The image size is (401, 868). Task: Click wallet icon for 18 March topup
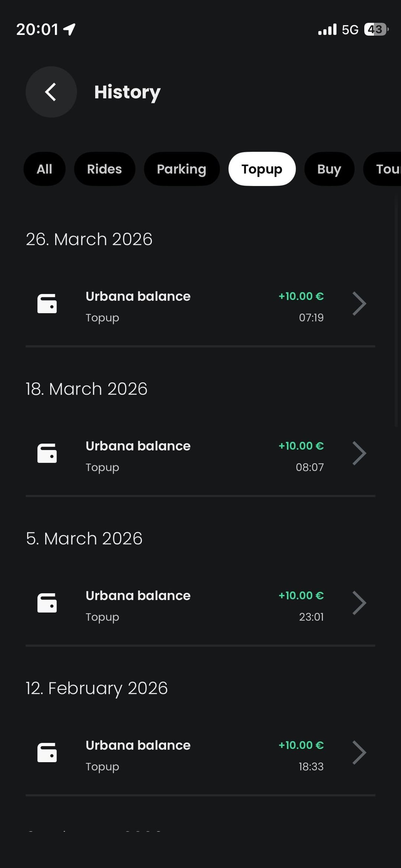(47, 453)
